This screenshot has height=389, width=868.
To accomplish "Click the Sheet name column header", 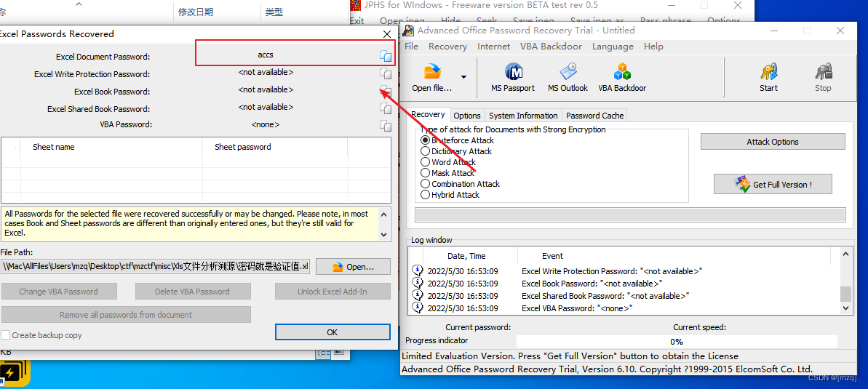I will pos(111,147).
